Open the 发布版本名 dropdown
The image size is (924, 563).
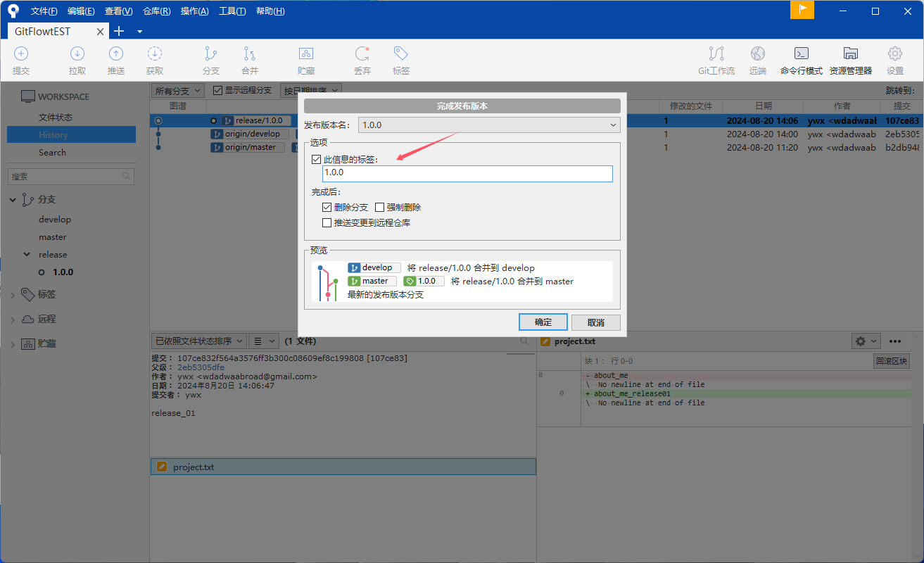coord(489,125)
